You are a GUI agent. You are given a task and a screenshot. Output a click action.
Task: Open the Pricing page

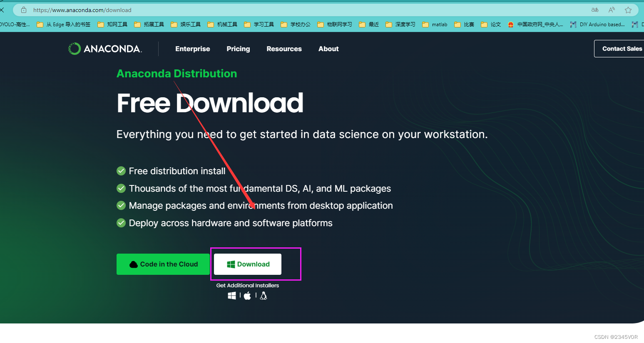tap(238, 49)
